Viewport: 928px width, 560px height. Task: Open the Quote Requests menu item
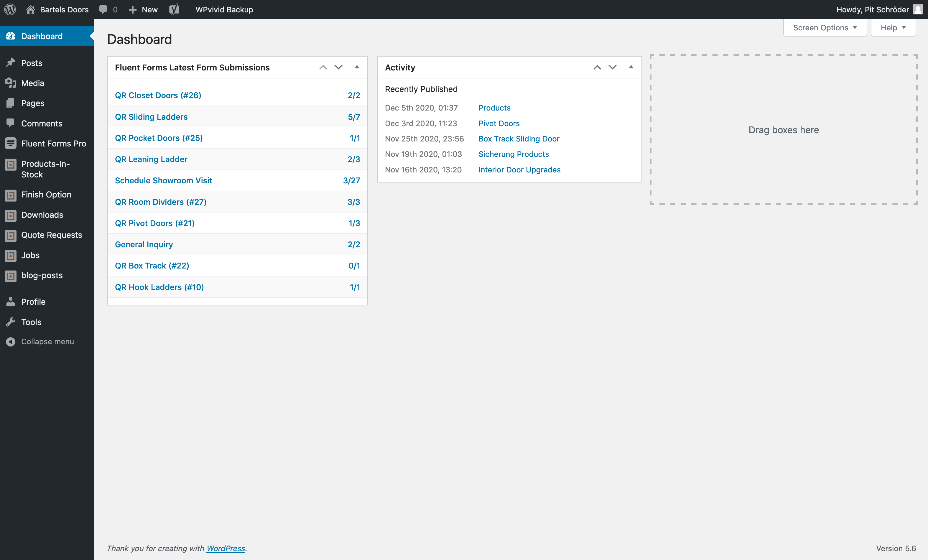tap(52, 235)
